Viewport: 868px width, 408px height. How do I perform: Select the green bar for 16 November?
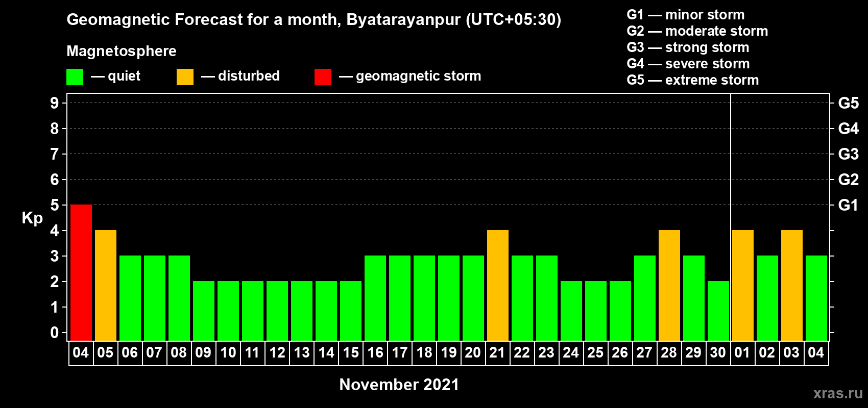coord(375,298)
